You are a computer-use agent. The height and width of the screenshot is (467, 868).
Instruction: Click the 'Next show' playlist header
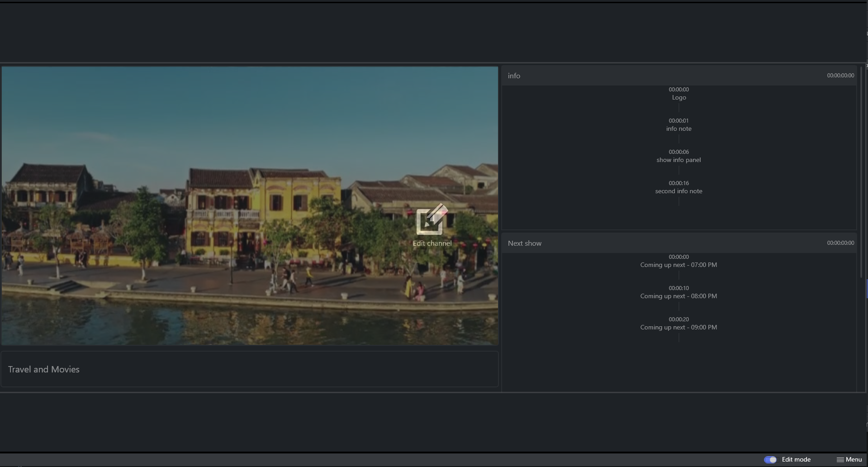pyautogui.click(x=524, y=243)
